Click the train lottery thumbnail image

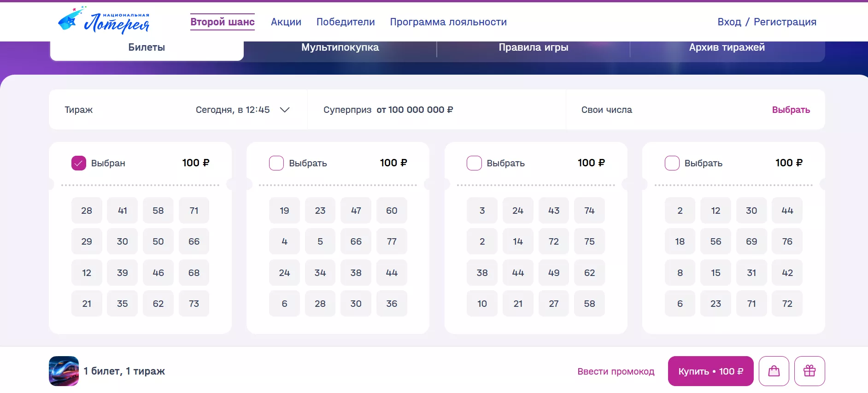click(x=64, y=371)
